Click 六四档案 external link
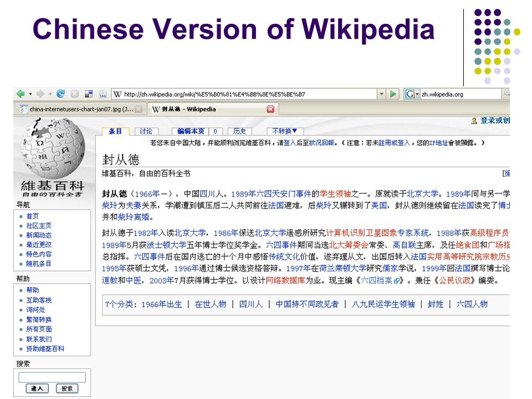 pos(380,280)
